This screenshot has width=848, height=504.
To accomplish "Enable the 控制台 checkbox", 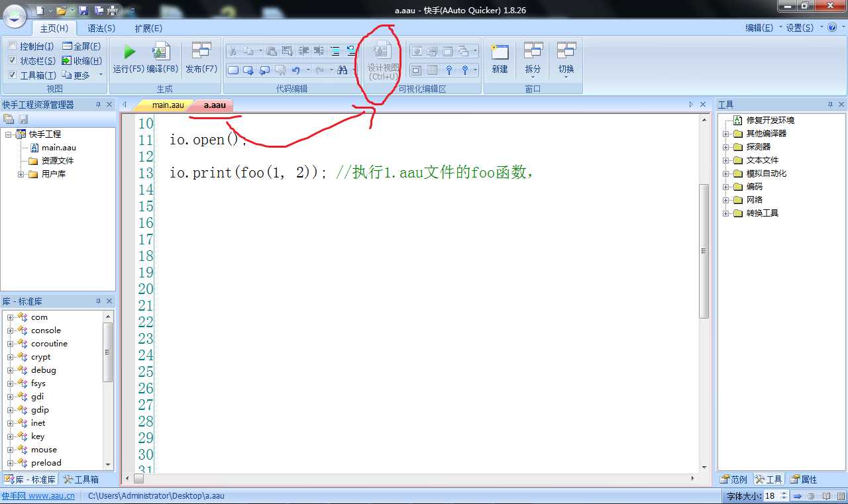I will (13, 46).
